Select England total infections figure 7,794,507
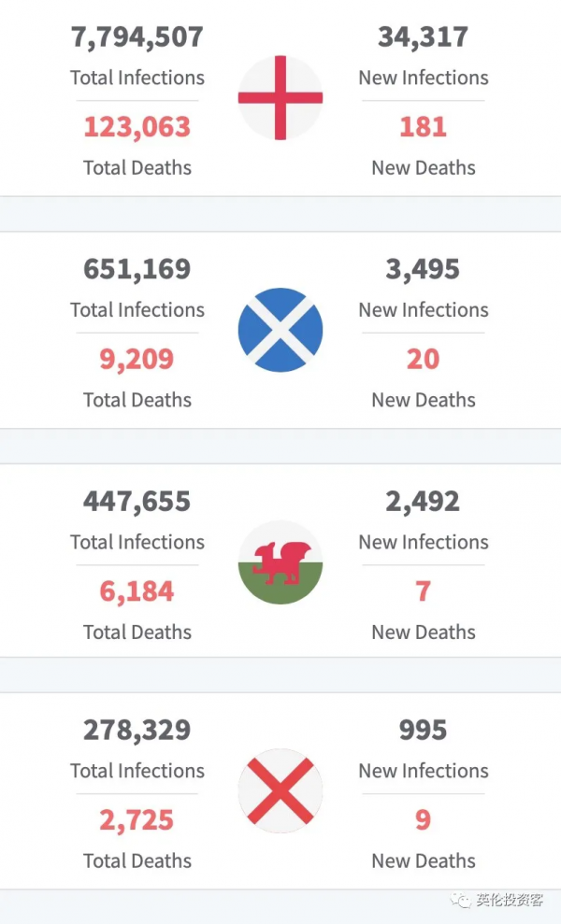This screenshot has height=924, width=561. [137, 37]
